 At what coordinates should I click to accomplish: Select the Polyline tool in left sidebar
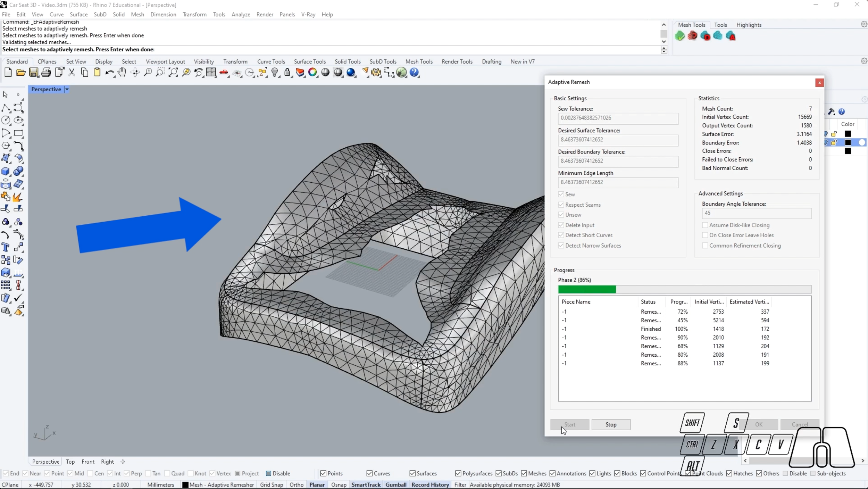coord(6,108)
